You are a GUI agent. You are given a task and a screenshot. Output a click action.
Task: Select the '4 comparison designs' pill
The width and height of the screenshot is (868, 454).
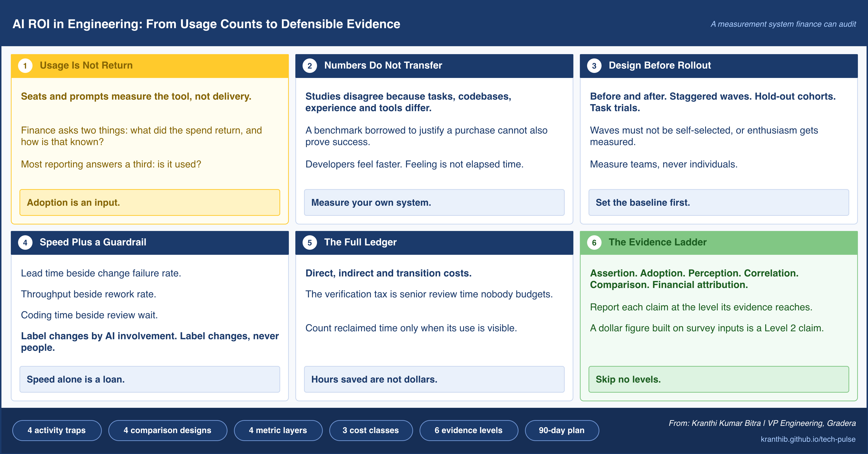pos(168,430)
